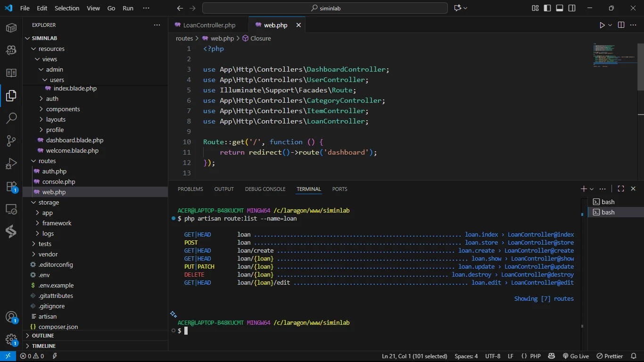Screen dimensions: 644x362
Task: Open the Selection menu
Action: point(67,8)
